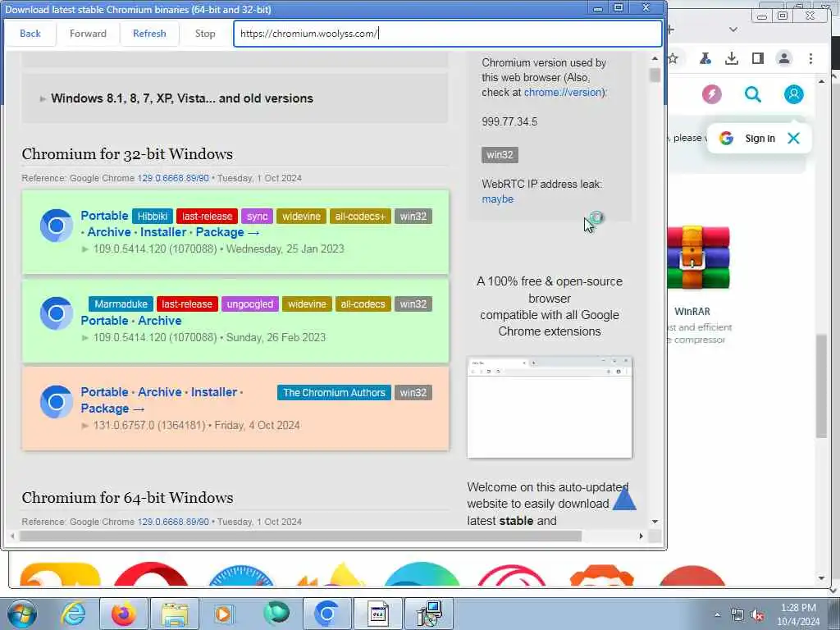Viewport: 840px width, 630px height.
Task: Open Chrome Labs flask icon in background window
Action: [705, 58]
